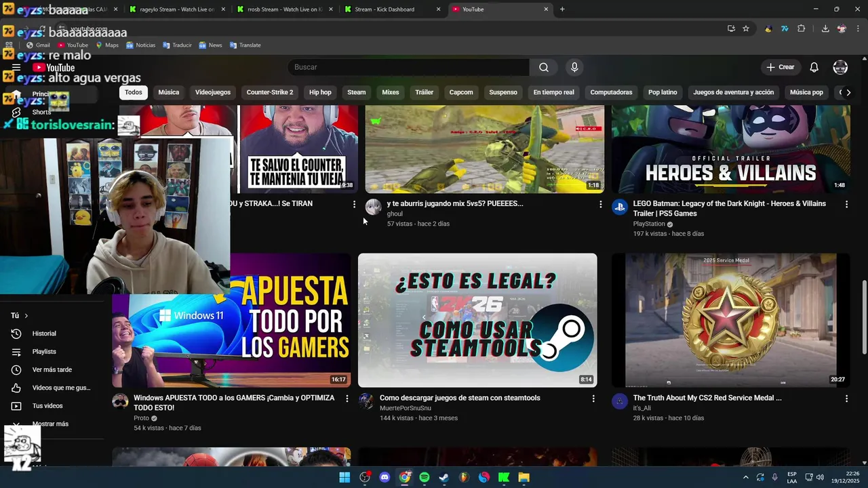
Task: Open the CS2 Red Service Medal thumbnail
Action: (x=731, y=320)
